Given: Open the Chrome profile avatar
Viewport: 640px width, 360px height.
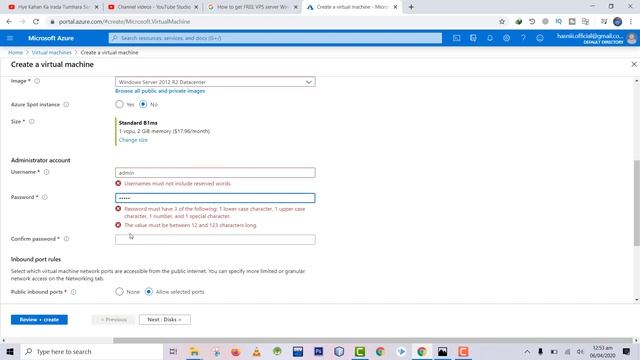Looking at the screenshot, I should 618,22.
